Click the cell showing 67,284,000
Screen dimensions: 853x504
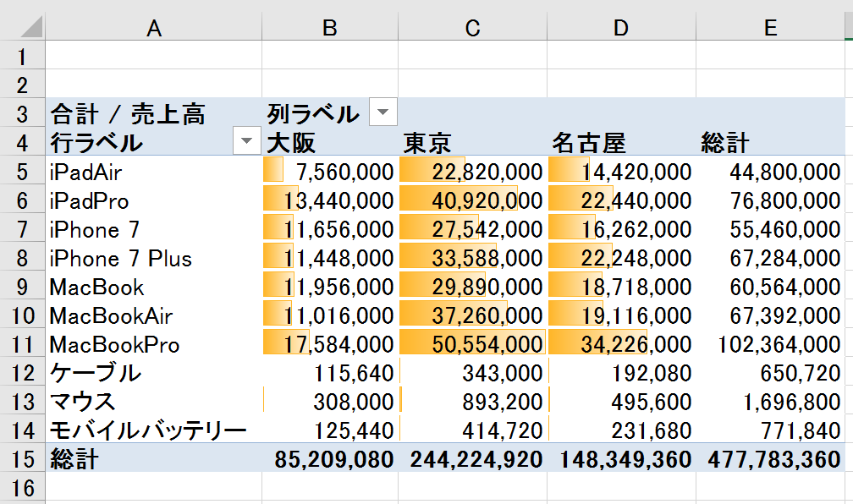(770, 256)
